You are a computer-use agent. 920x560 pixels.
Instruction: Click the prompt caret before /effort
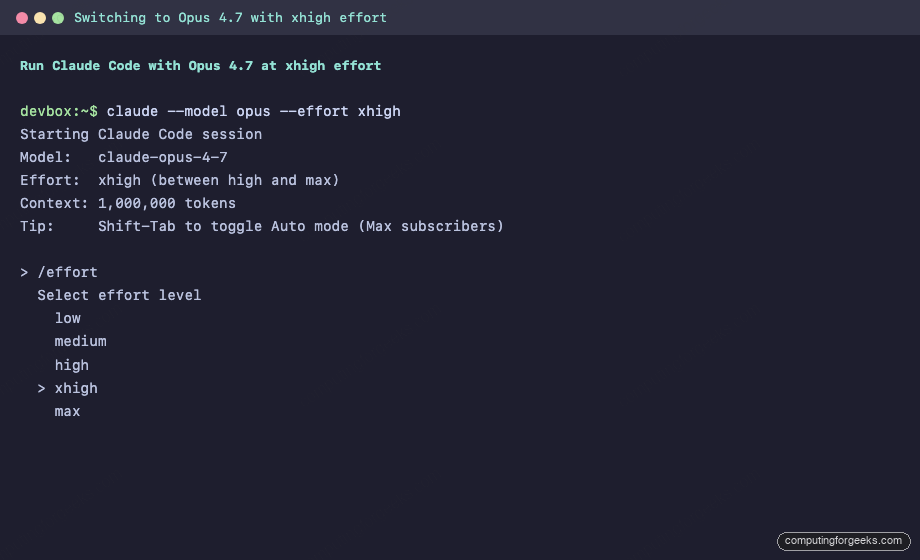click(x=24, y=272)
